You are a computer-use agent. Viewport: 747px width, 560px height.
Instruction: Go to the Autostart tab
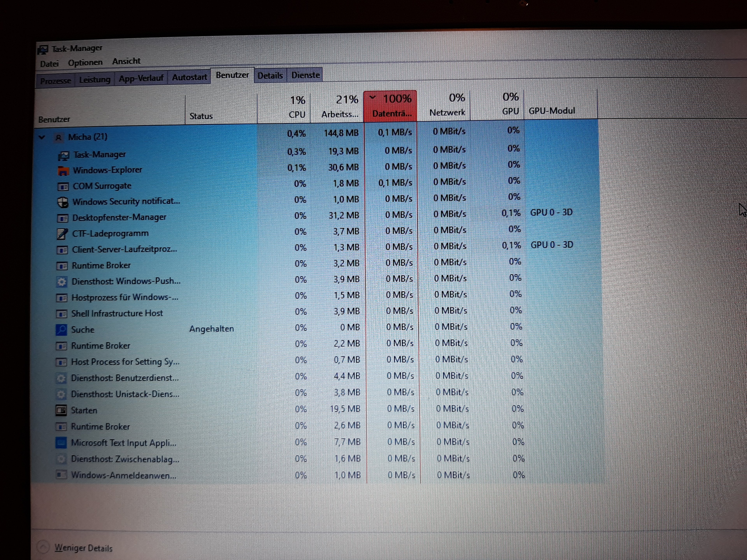pyautogui.click(x=189, y=77)
